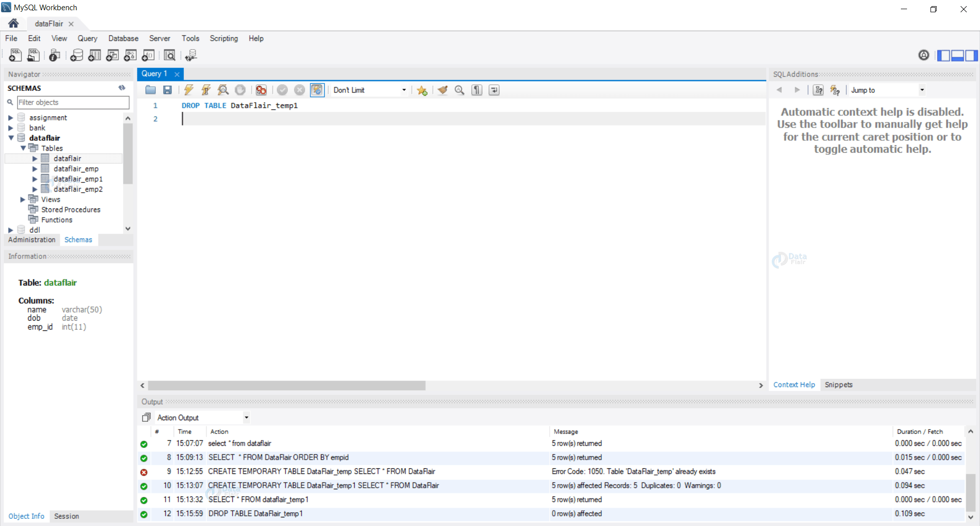The width and height of the screenshot is (980, 526).
Task: Go to the Workbench home screen
Action: (x=14, y=23)
